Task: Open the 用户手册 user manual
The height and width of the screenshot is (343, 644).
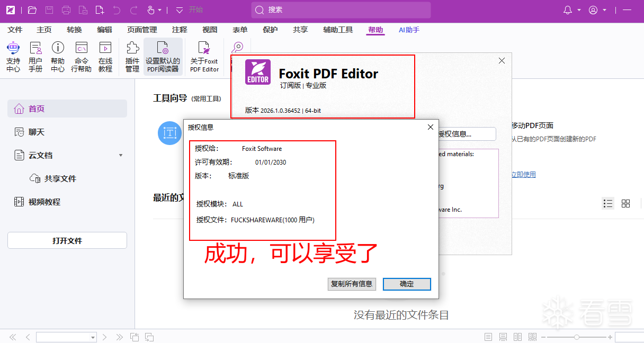Action: pos(35,57)
